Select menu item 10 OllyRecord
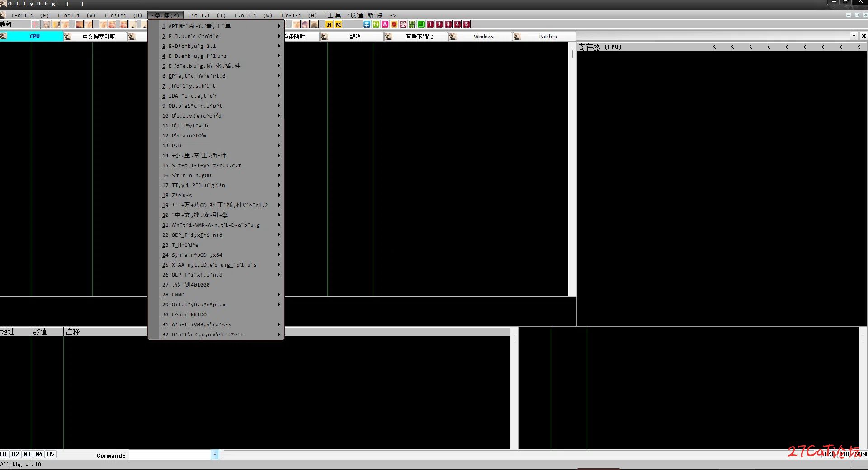868x470 pixels. pyautogui.click(x=216, y=116)
